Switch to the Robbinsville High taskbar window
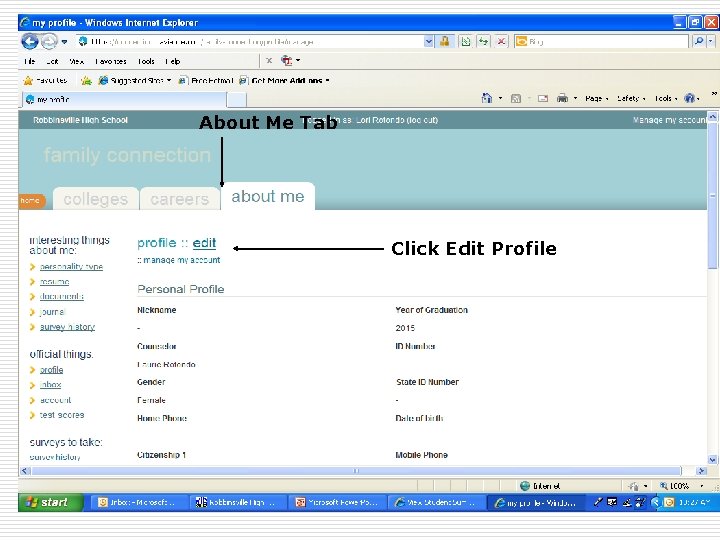The image size is (720, 540). click(236, 503)
